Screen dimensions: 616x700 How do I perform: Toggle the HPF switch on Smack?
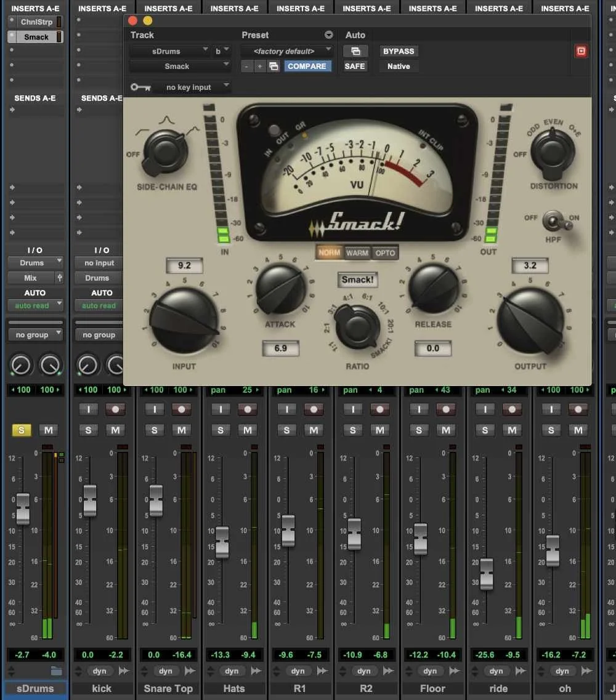[x=556, y=221]
